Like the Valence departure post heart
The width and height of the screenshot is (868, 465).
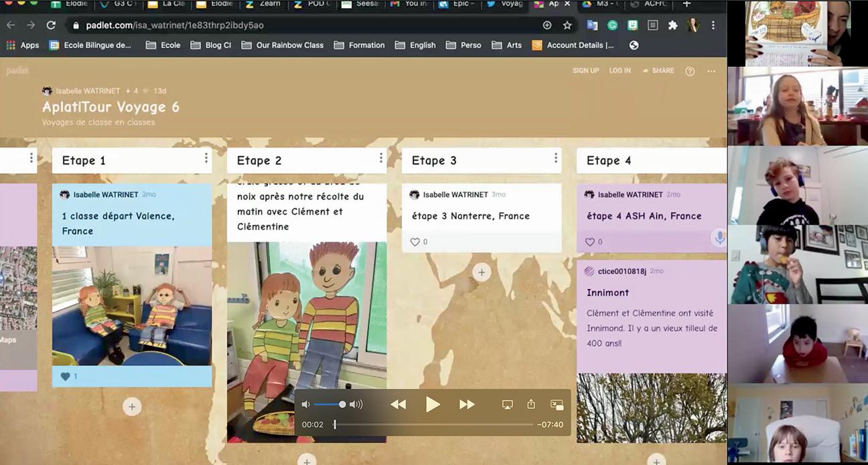pyautogui.click(x=65, y=377)
